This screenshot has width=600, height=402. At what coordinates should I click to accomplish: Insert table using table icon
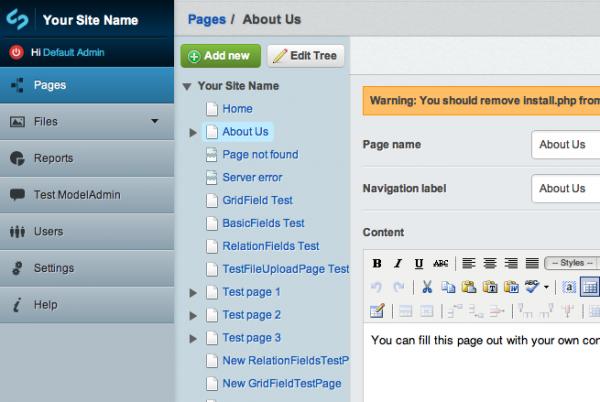coord(590,287)
